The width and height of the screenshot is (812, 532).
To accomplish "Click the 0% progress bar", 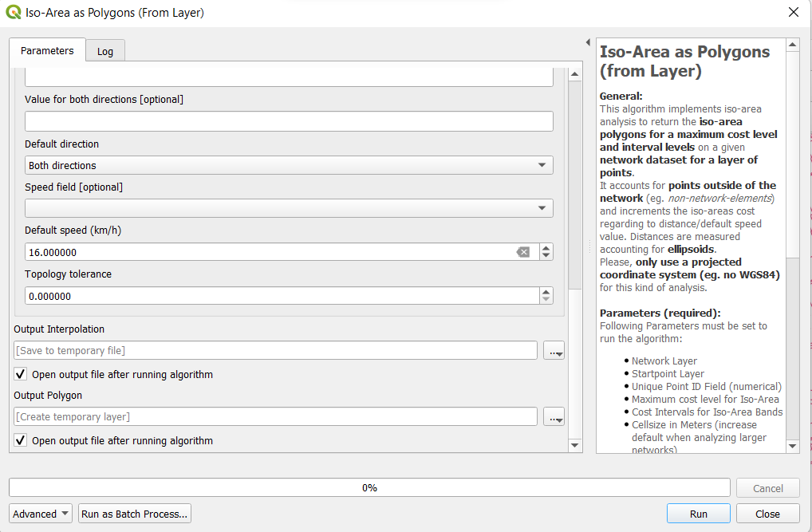I will 369,487.
